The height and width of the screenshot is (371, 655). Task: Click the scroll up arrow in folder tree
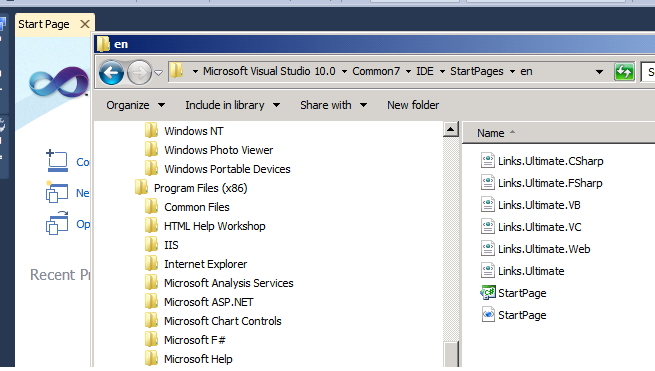(450, 130)
